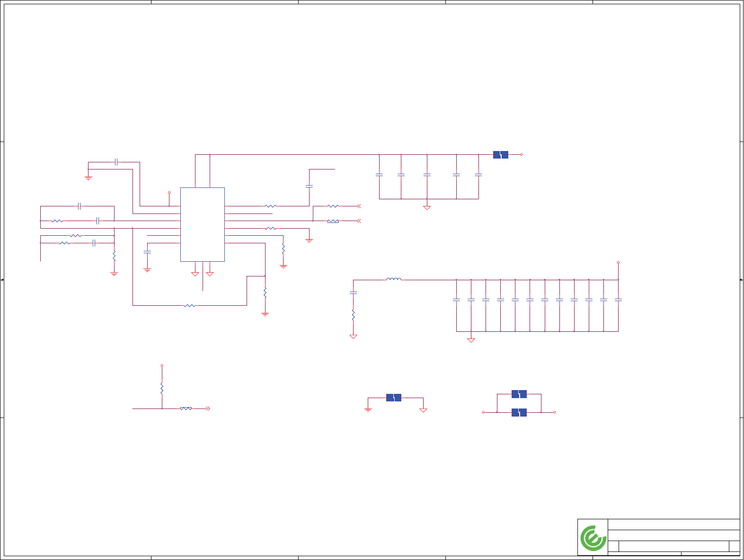744x560 pixels.
Task: Click the upper input port arrow right of the IC
Action: tap(359, 206)
